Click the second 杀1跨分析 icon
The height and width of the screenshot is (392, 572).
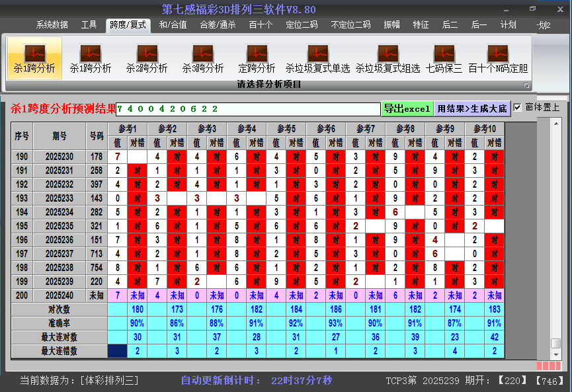coord(91,58)
